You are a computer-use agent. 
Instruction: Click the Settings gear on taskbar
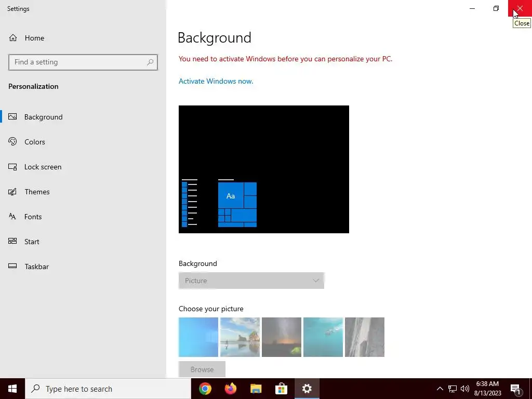307,389
